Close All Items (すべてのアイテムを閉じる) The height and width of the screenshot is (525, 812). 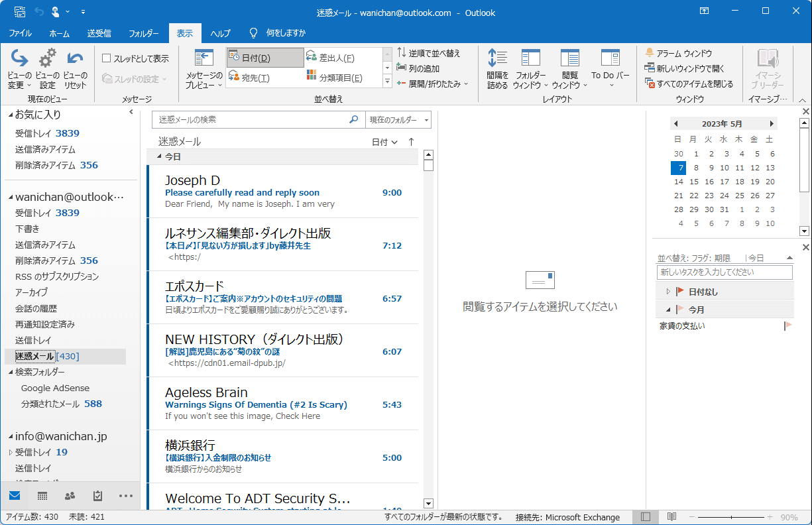(689, 84)
